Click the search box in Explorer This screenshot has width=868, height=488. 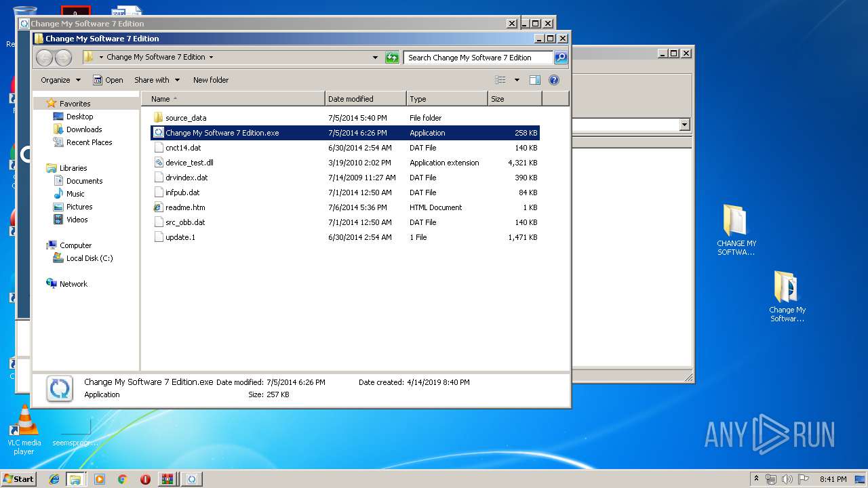coord(478,58)
